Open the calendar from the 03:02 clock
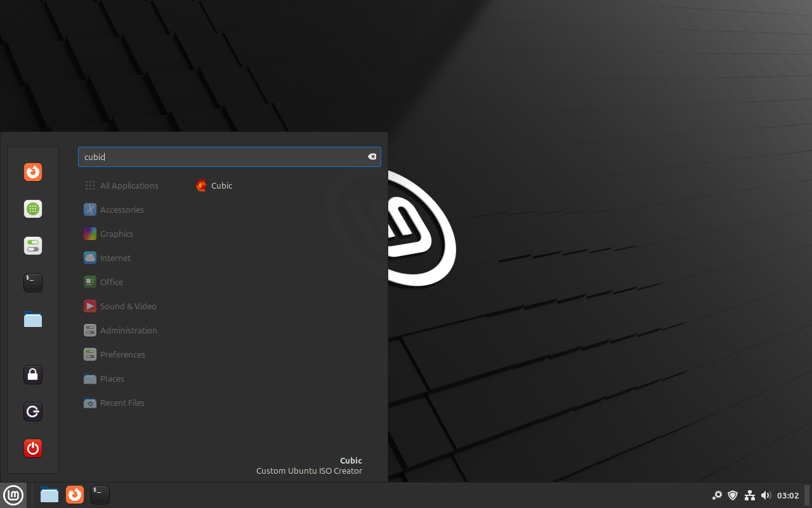 788,495
